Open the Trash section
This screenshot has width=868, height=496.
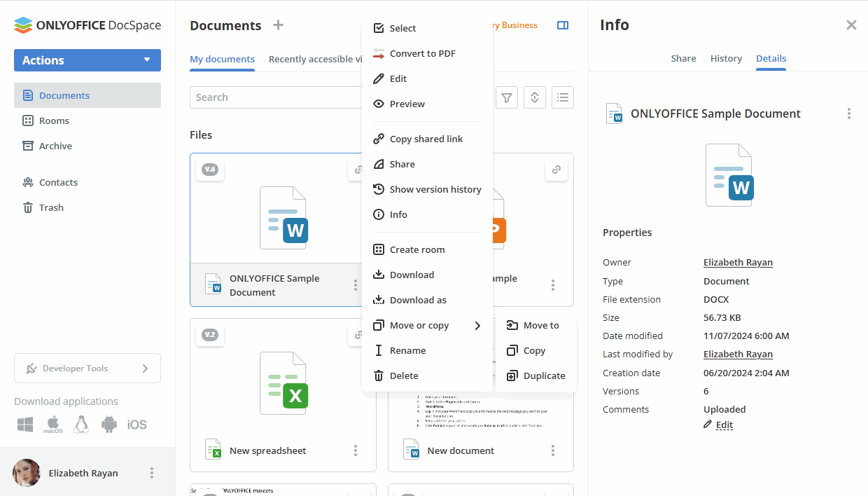87,207
